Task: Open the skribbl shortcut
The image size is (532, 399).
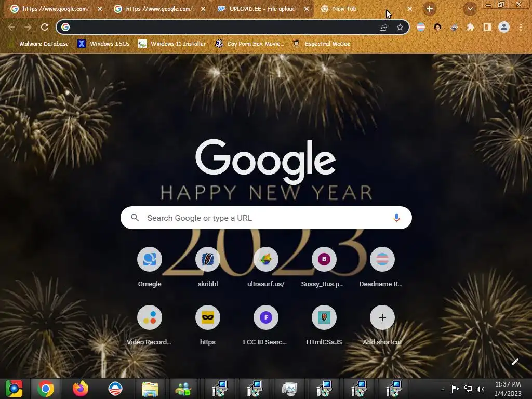Action: coord(208,268)
